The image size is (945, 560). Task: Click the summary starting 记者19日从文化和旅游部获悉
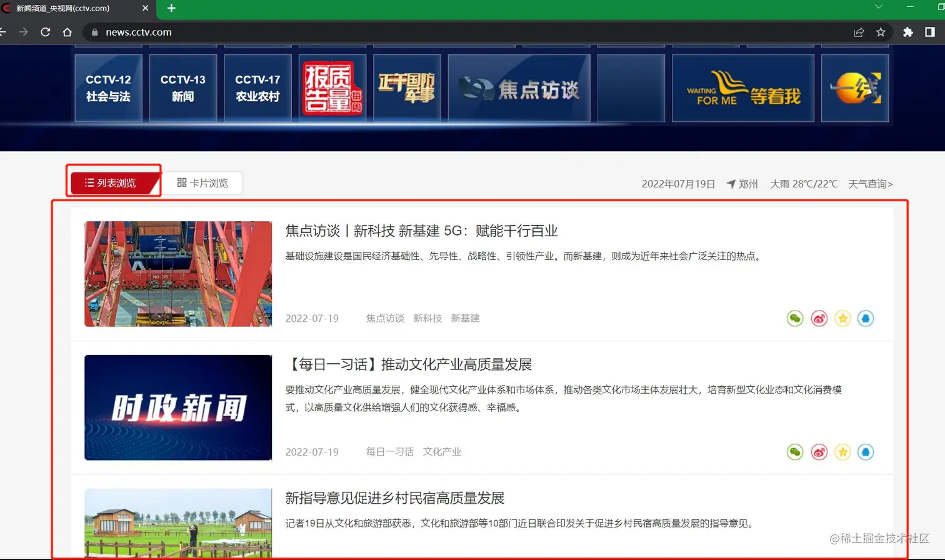(521, 524)
